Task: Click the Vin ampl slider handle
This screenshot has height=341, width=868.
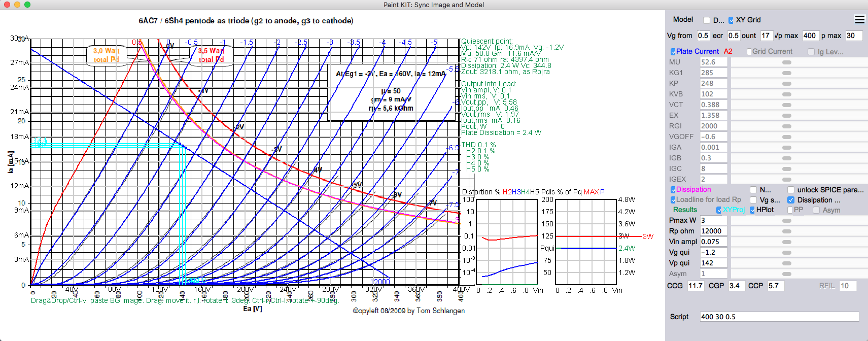Action: [787, 242]
